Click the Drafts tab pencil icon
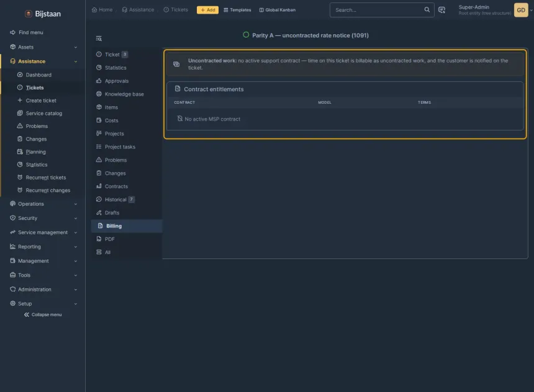This screenshot has width=534, height=392. point(99,212)
